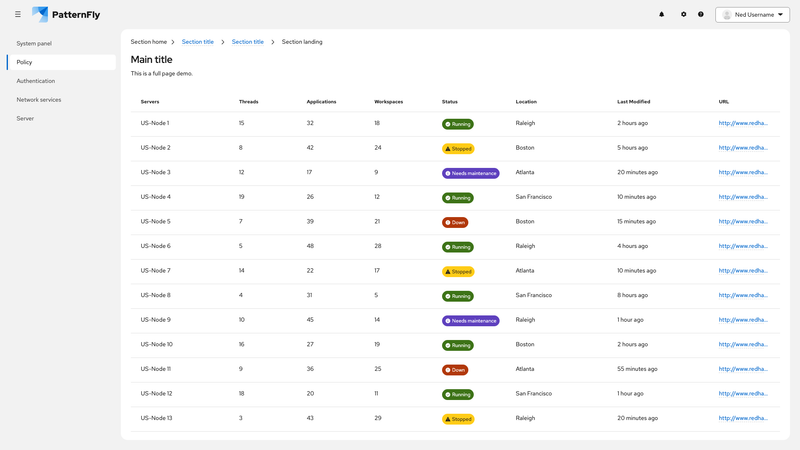The image size is (800, 450).
Task: Click the Running status label for US-Node 4
Action: pos(458,198)
